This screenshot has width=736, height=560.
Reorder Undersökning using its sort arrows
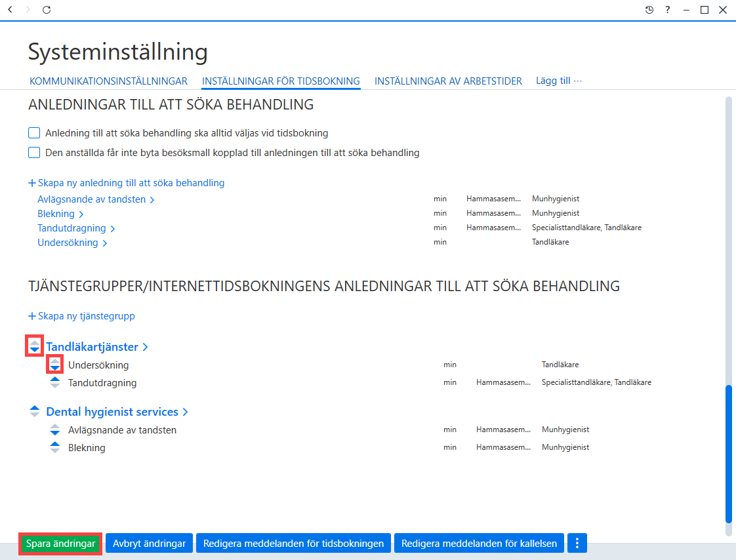(x=55, y=365)
